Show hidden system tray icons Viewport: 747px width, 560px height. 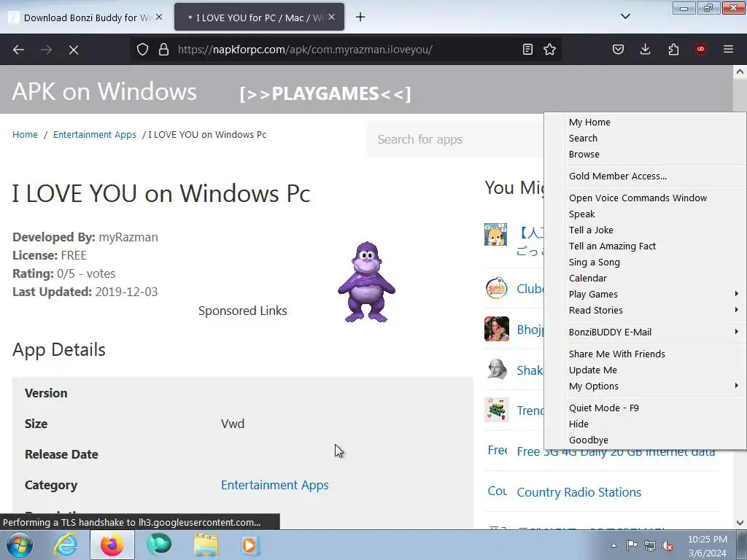(x=614, y=545)
